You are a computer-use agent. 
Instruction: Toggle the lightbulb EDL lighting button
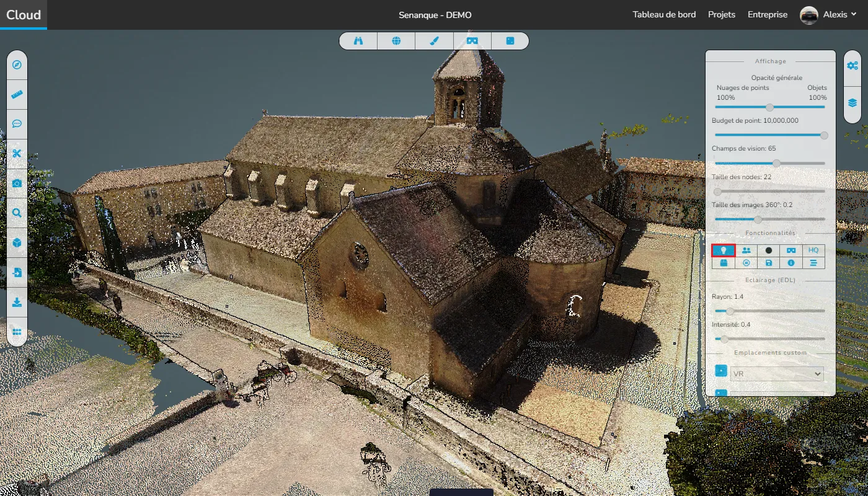(x=723, y=250)
